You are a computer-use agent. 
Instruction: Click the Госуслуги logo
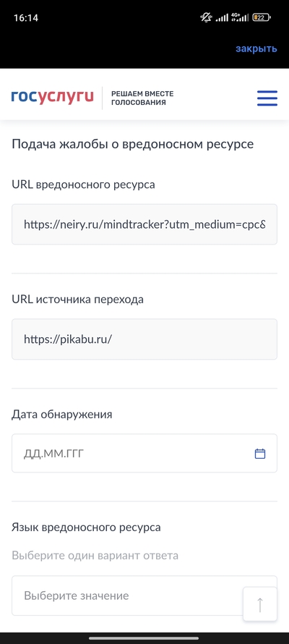click(53, 96)
